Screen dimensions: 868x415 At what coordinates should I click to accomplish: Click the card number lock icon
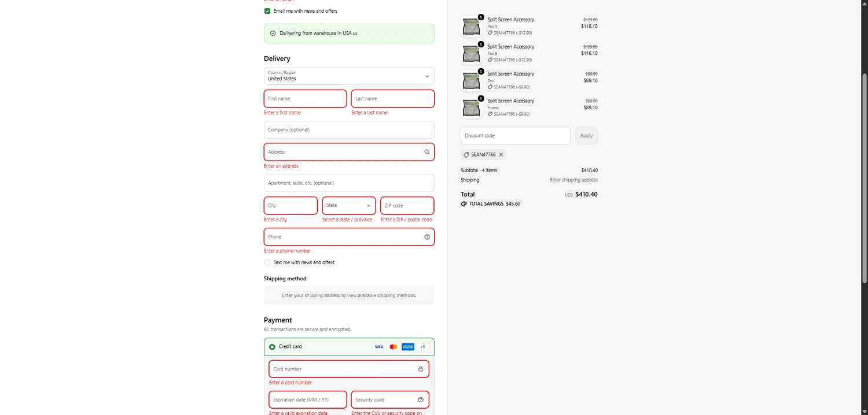coord(421,369)
